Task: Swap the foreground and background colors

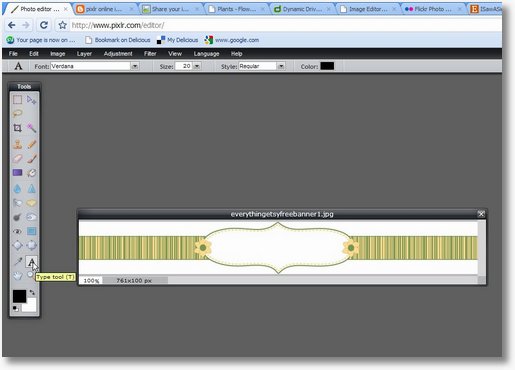Action: point(32,292)
